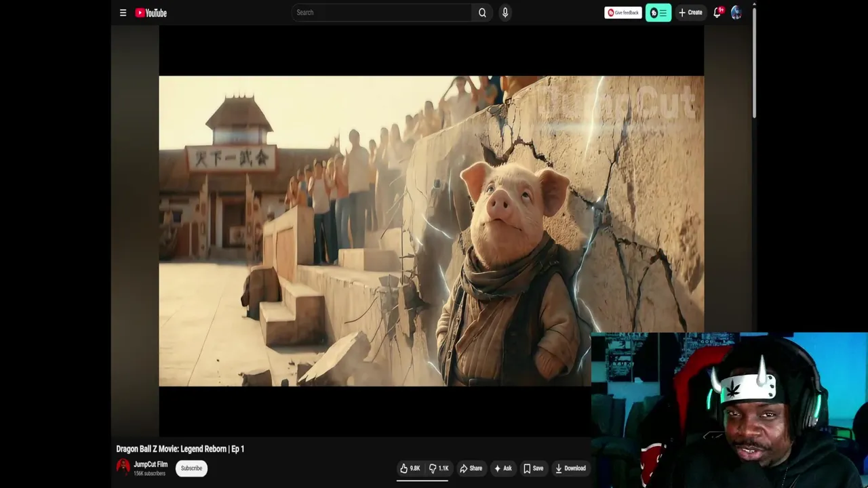Dislike the video showing 1.1K
868x488 pixels.
439,468
